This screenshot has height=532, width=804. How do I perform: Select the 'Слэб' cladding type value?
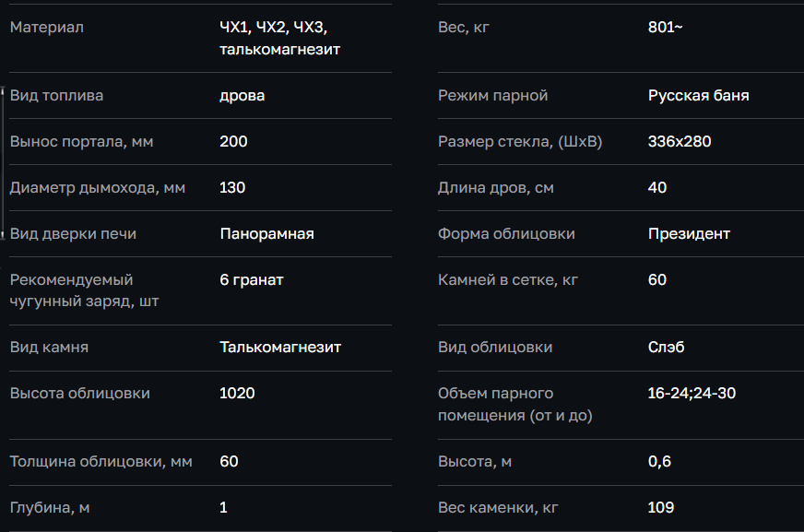666,348
